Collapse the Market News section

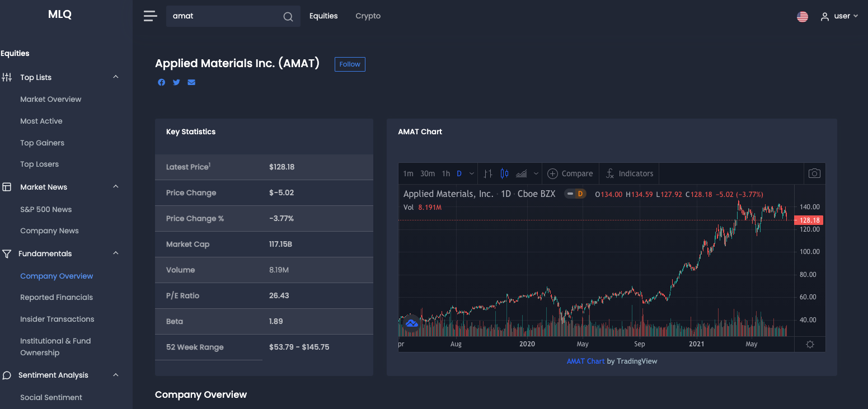(x=116, y=187)
